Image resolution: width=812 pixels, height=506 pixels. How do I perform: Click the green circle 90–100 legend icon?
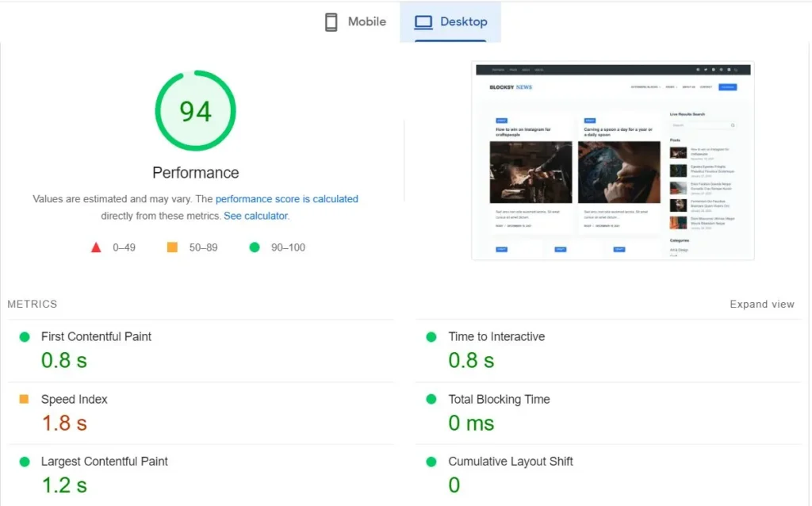[x=255, y=247]
